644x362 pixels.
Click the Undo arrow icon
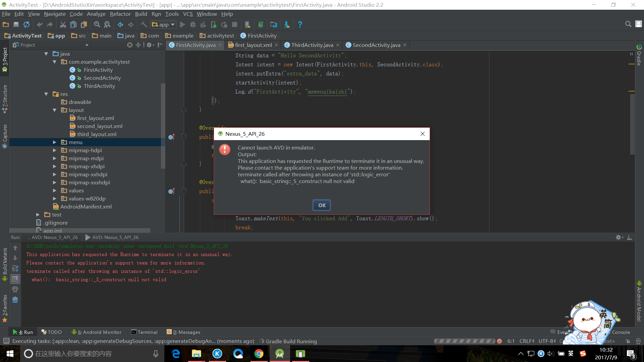[x=40, y=24]
